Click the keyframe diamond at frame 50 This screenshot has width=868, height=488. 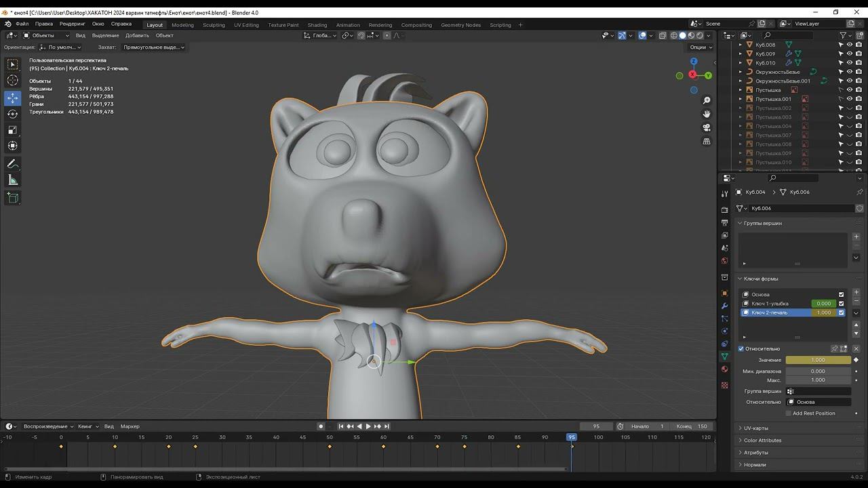click(x=330, y=447)
